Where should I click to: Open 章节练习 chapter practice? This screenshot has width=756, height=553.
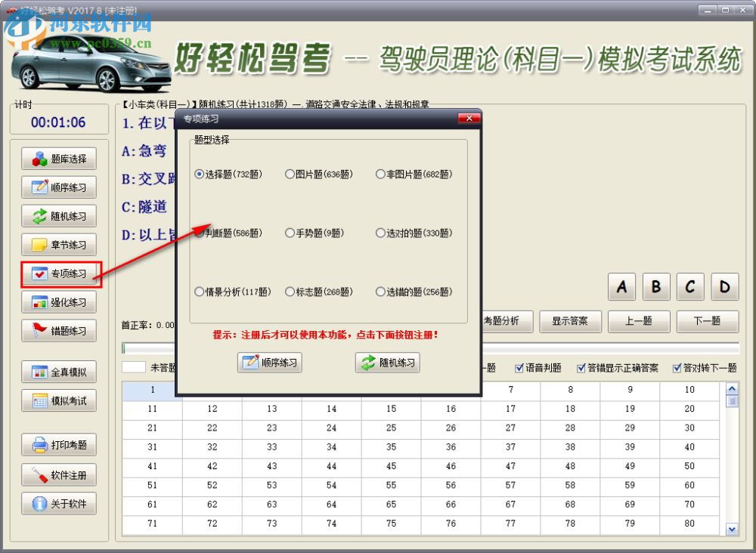(59, 244)
